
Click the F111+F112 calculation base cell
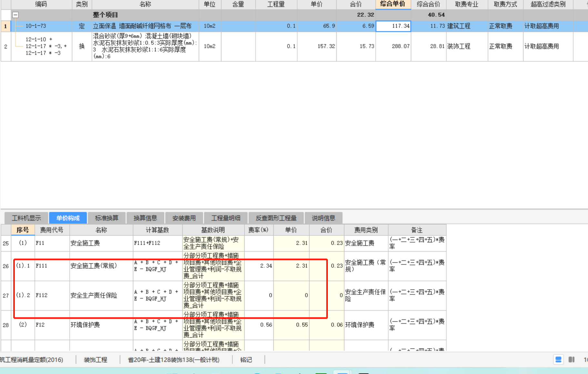point(157,243)
